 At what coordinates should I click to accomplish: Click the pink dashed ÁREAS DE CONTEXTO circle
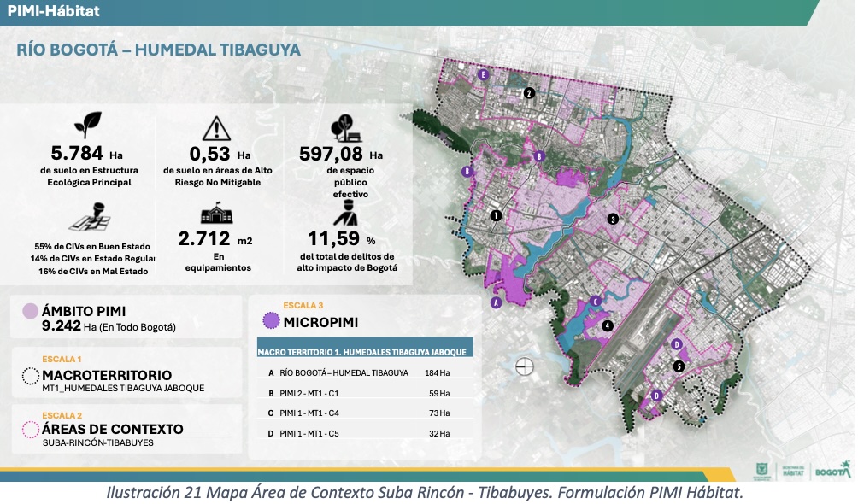30,430
